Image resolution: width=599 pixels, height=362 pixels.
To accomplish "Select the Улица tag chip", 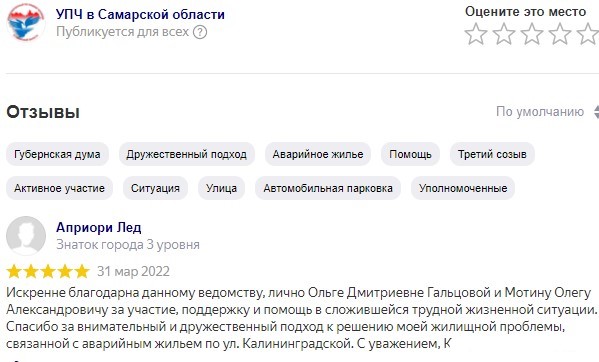I will click(x=221, y=188).
